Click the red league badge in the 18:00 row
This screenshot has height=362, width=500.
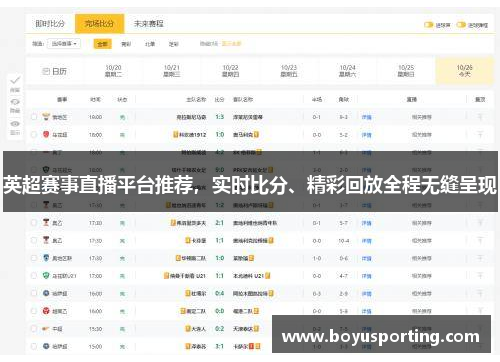(46, 134)
